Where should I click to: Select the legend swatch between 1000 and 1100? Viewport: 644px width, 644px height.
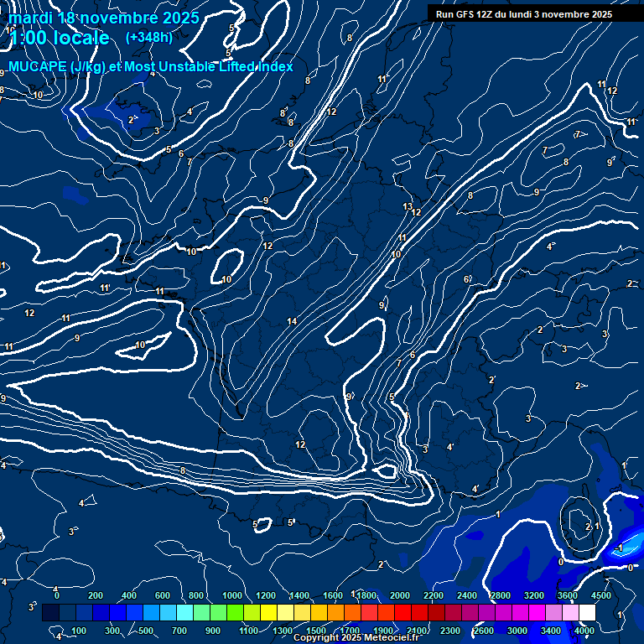(x=235, y=612)
